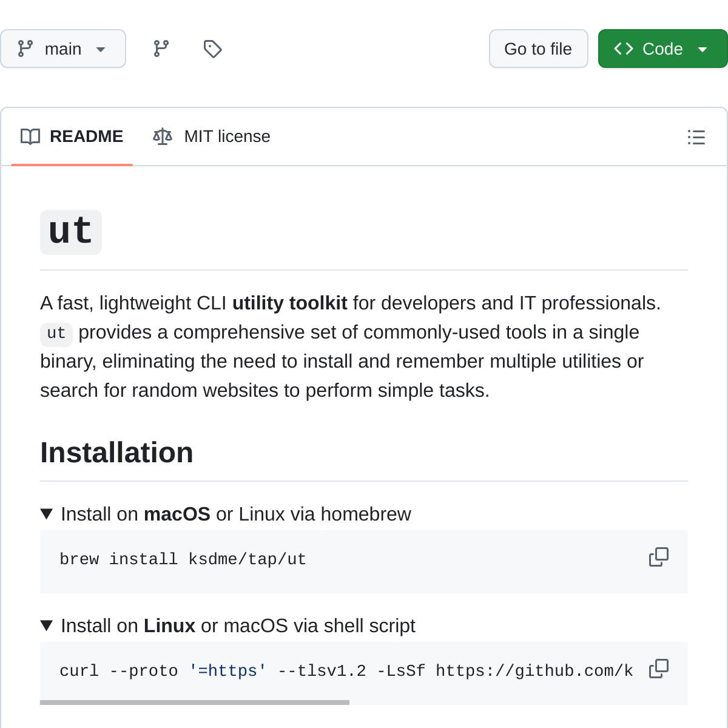Click the Installation heading
The height and width of the screenshot is (728, 728).
pyautogui.click(x=116, y=453)
